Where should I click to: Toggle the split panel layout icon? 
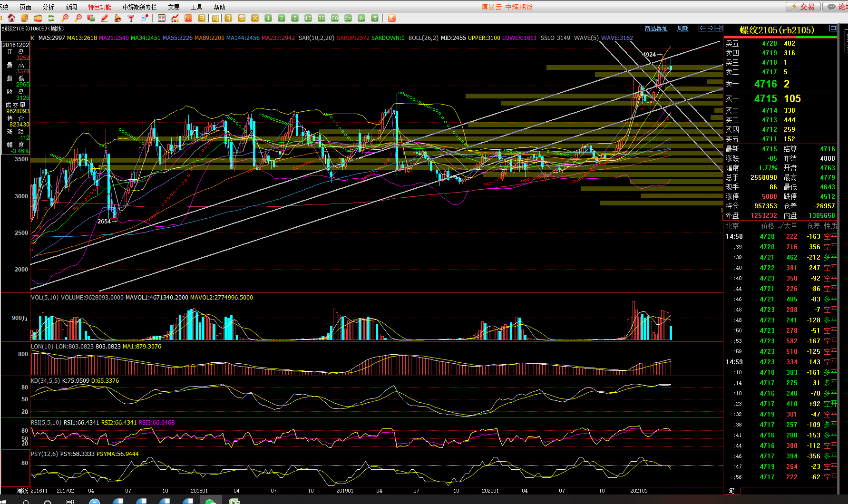coord(718,28)
